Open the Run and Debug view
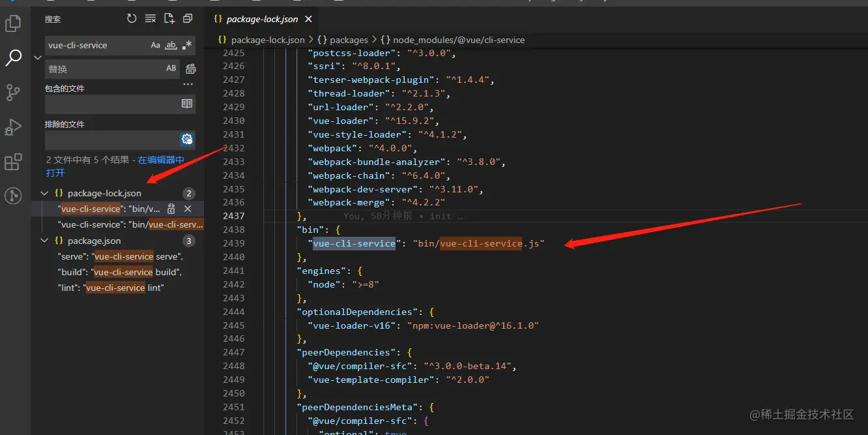The height and width of the screenshot is (435, 868). [x=13, y=127]
